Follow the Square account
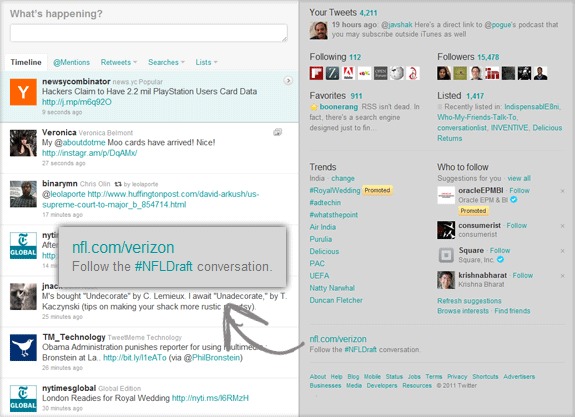This screenshot has width=575, height=417. (x=500, y=250)
